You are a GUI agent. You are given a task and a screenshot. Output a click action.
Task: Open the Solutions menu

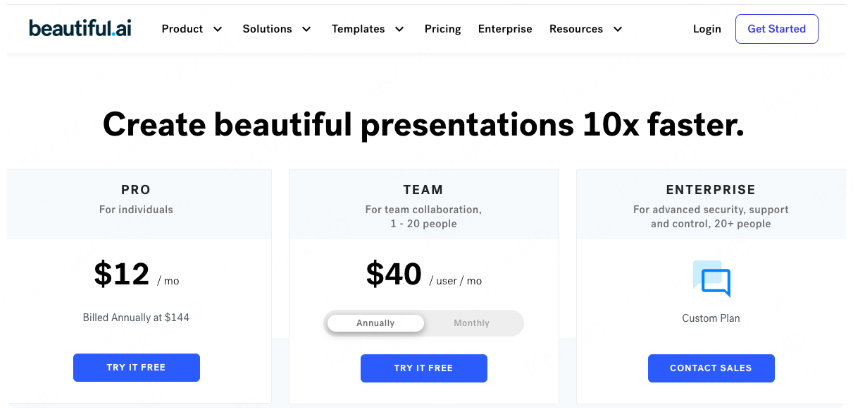(x=267, y=29)
